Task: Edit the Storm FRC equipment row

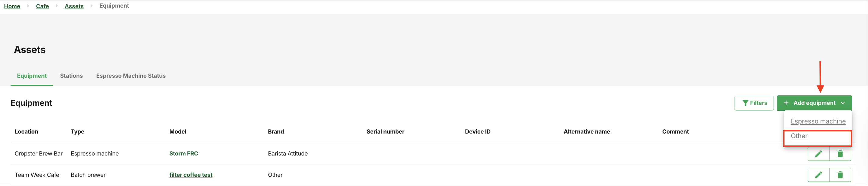Action: click(x=818, y=154)
